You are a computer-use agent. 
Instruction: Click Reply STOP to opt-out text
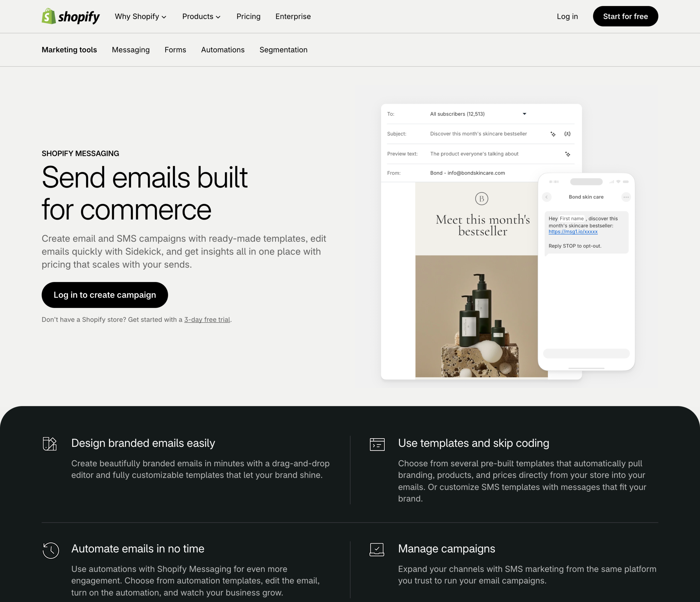575,246
